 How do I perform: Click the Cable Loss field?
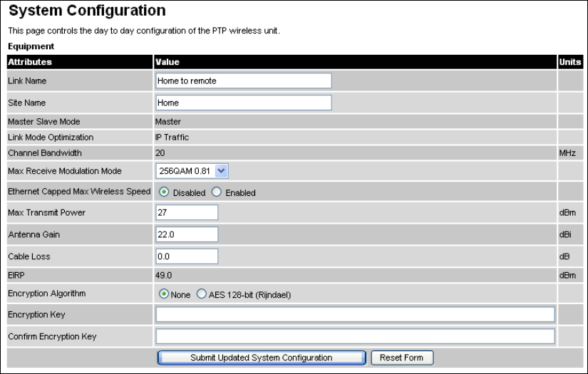(187, 256)
